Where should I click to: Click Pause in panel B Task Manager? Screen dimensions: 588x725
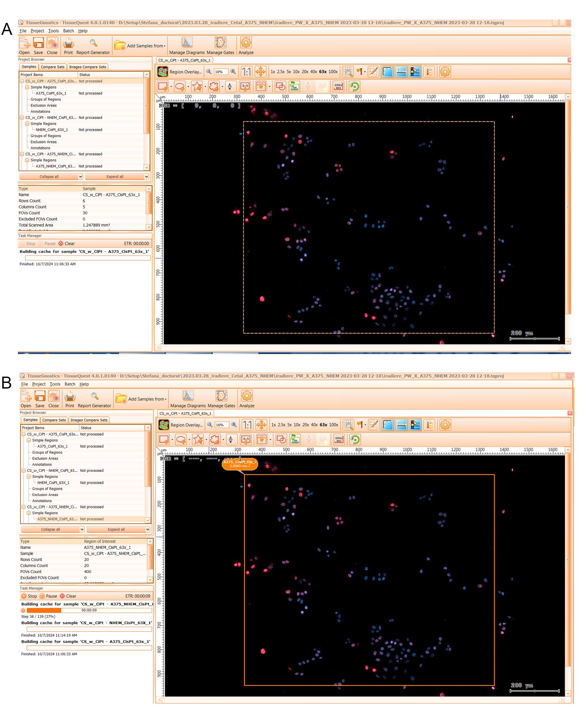point(48,596)
